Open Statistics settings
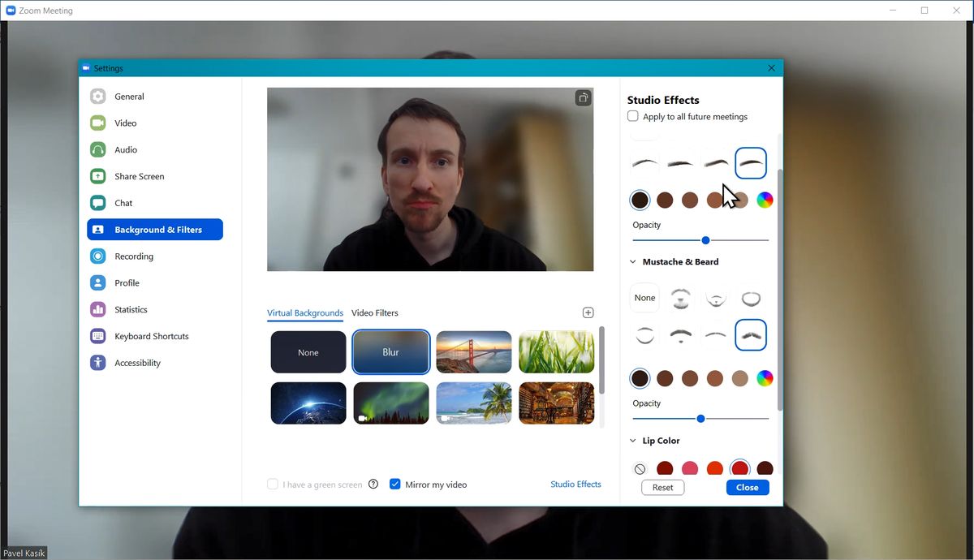The height and width of the screenshot is (560, 974). click(x=154, y=310)
